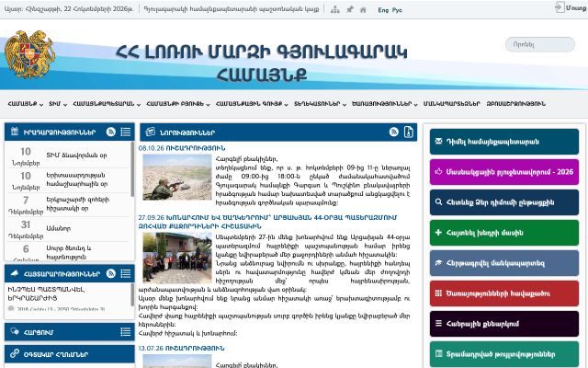Go to home icon in top bar
588x368 pixels.
point(363,10)
